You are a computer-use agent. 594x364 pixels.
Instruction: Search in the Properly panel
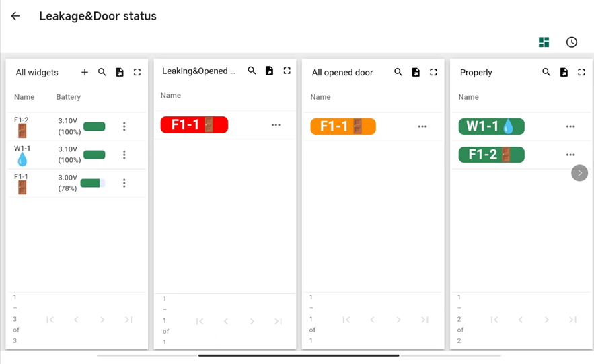tap(546, 72)
